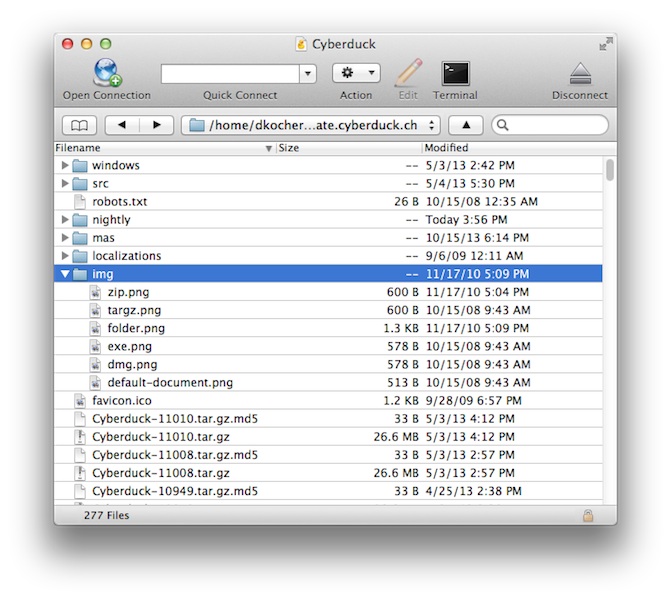Collapse the img folder

click(66, 274)
